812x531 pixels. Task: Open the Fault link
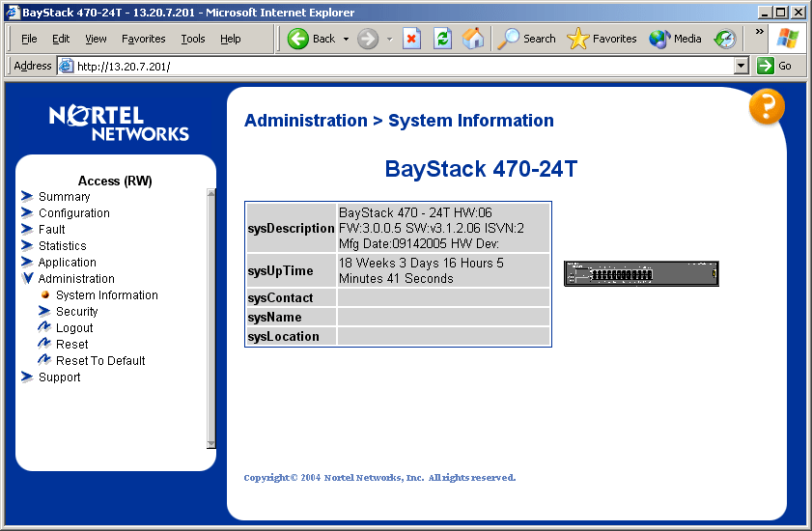(x=52, y=230)
